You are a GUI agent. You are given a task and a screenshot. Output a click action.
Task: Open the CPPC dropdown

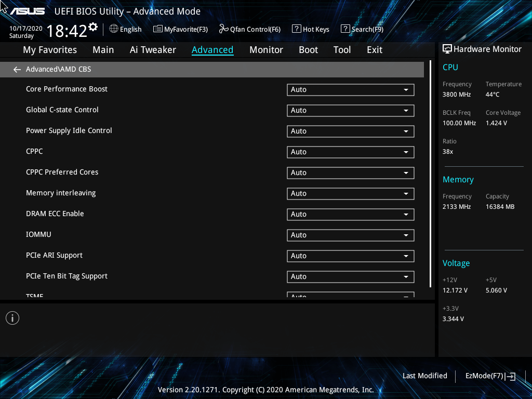tap(351, 152)
